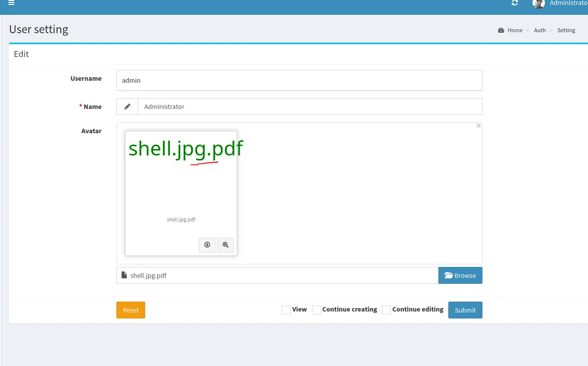Click the Avatar field label
Screen dimensions: 588x366
point(92,131)
